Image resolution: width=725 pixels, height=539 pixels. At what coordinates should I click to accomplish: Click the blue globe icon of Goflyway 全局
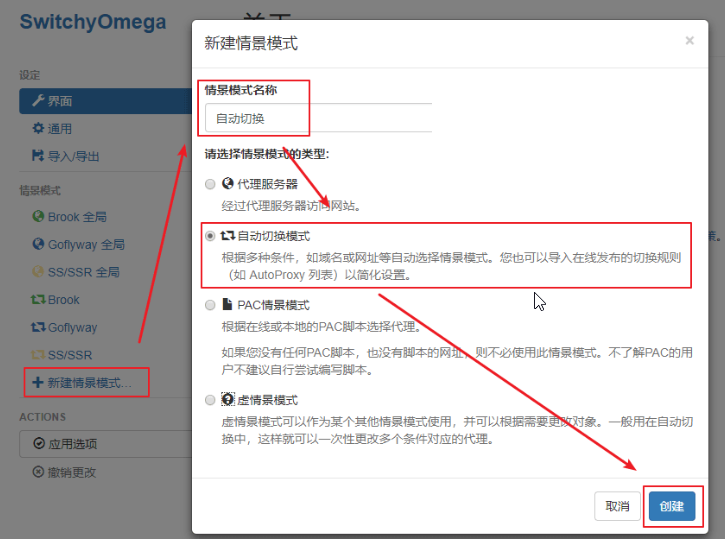38,244
